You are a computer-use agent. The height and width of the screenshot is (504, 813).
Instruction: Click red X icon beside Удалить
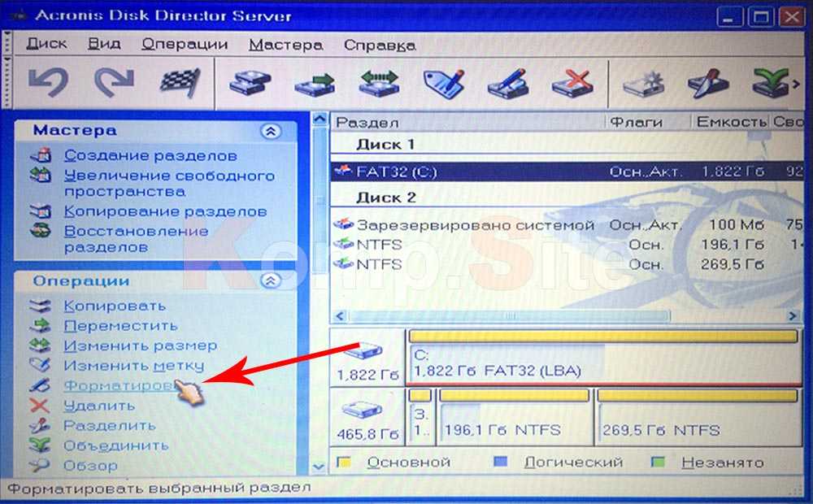40,406
